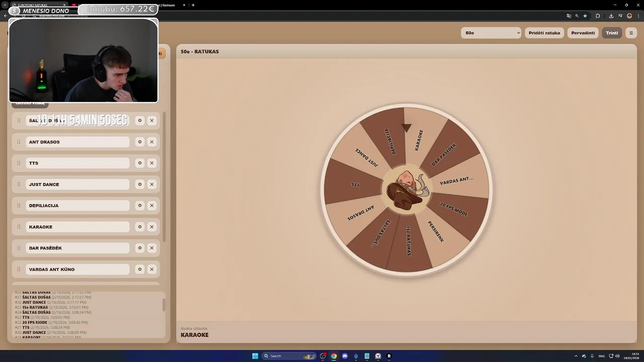Open Discord from the taskbar

(x=345, y=356)
